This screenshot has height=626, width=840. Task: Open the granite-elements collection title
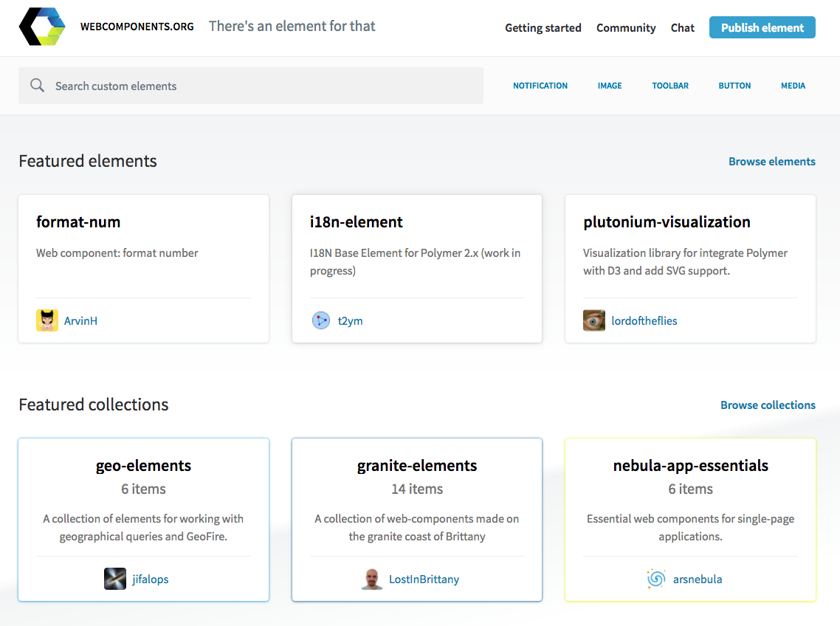pyautogui.click(x=417, y=466)
